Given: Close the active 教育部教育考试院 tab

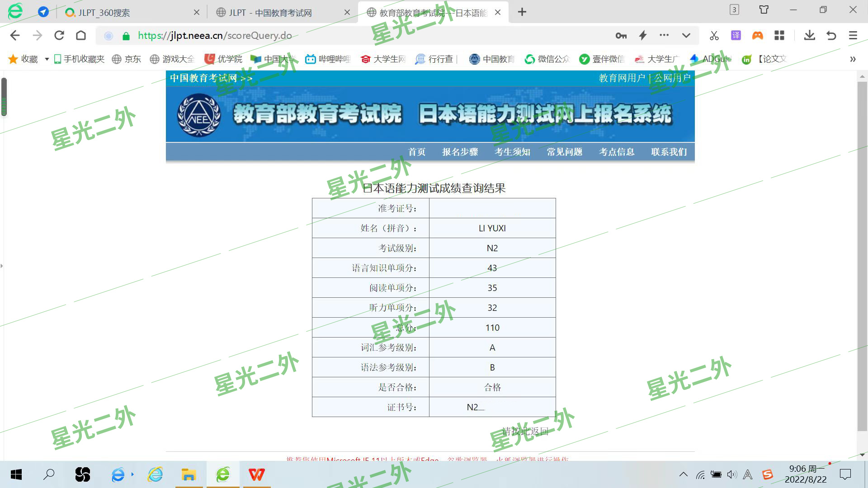Looking at the screenshot, I should tap(498, 13).
